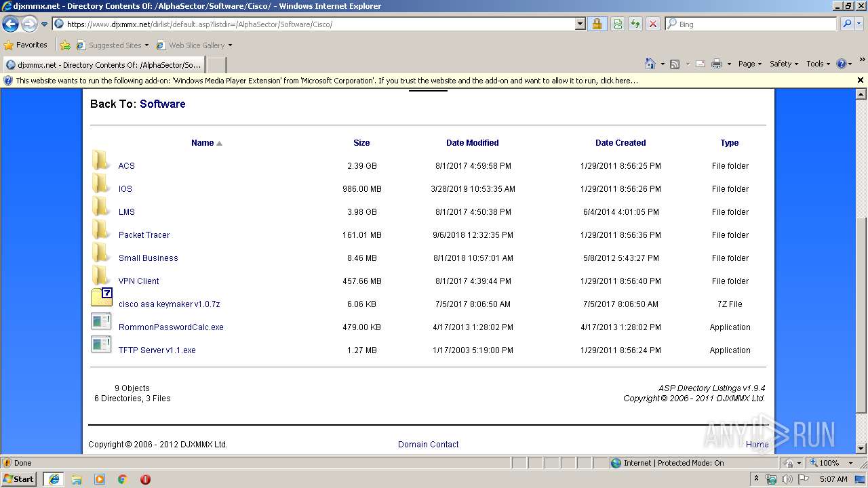Download RommonPasswordCalc.exe link
The height and width of the screenshot is (488, 868).
tap(171, 327)
